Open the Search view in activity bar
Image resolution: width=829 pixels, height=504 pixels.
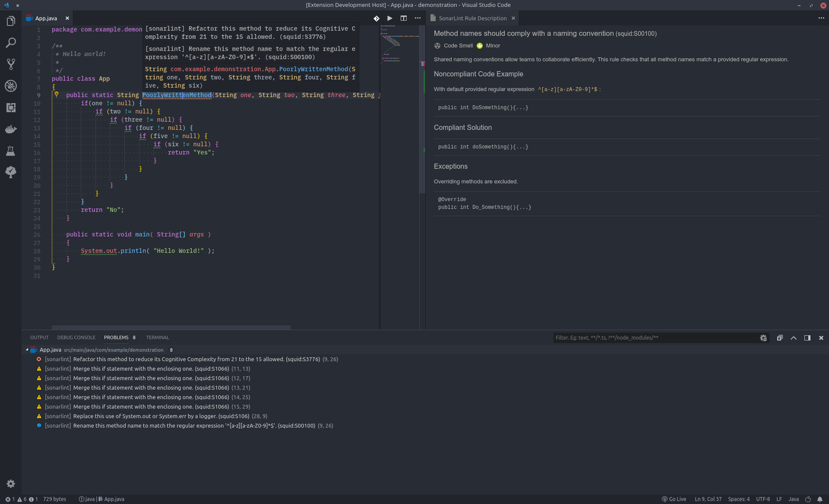(11, 43)
